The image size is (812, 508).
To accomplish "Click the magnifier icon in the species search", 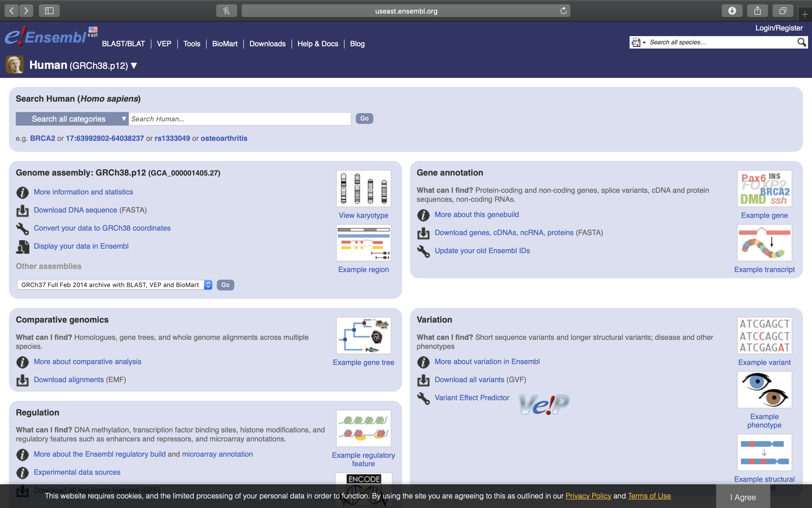I will click(x=801, y=42).
